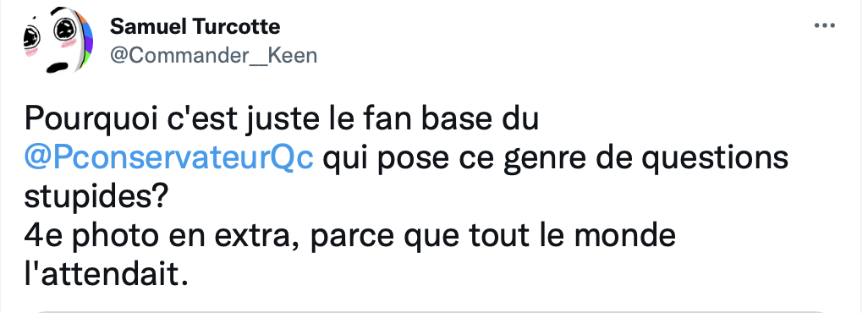Screen dimensions: 868x313
Task: Click the phrase parce que tout le monde
Action: pos(492,237)
